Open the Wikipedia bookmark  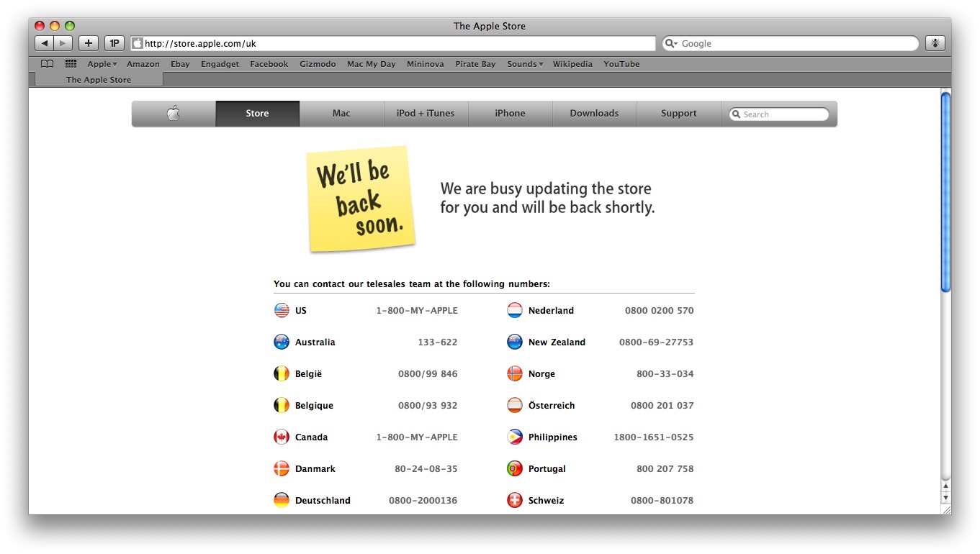572,64
